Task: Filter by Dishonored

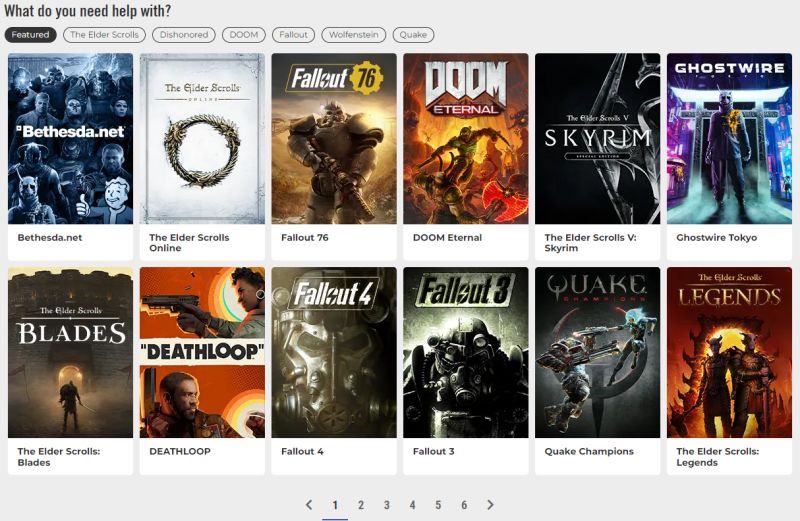Action: click(x=184, y=35)
